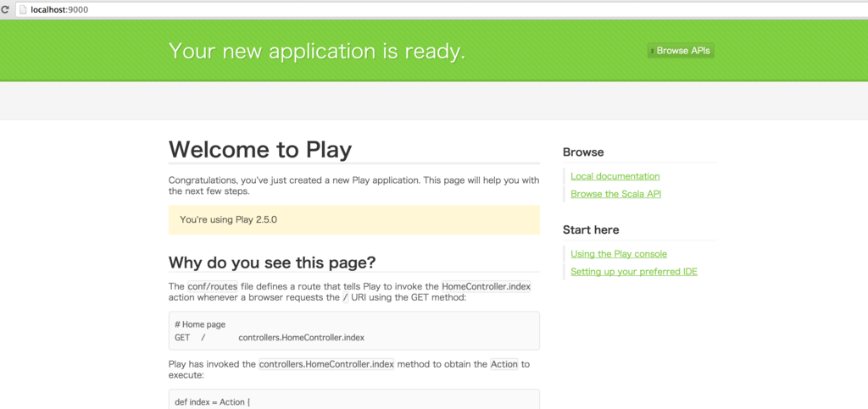
Task: Click the Start here sidebar heading
Action: tap(591, 229)
